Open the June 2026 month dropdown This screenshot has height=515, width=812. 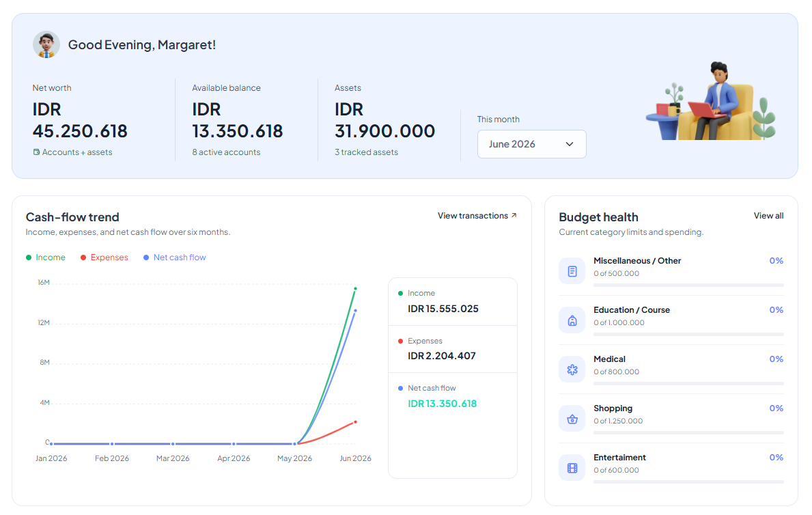531,144
